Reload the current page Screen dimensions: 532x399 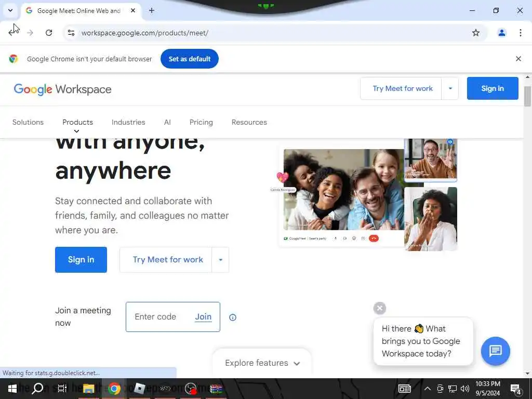coord(49,33)
